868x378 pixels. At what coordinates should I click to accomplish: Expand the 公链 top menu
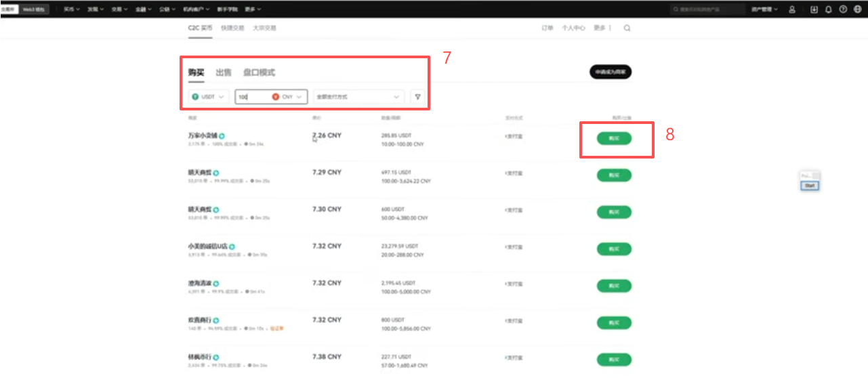coord(167,9)
